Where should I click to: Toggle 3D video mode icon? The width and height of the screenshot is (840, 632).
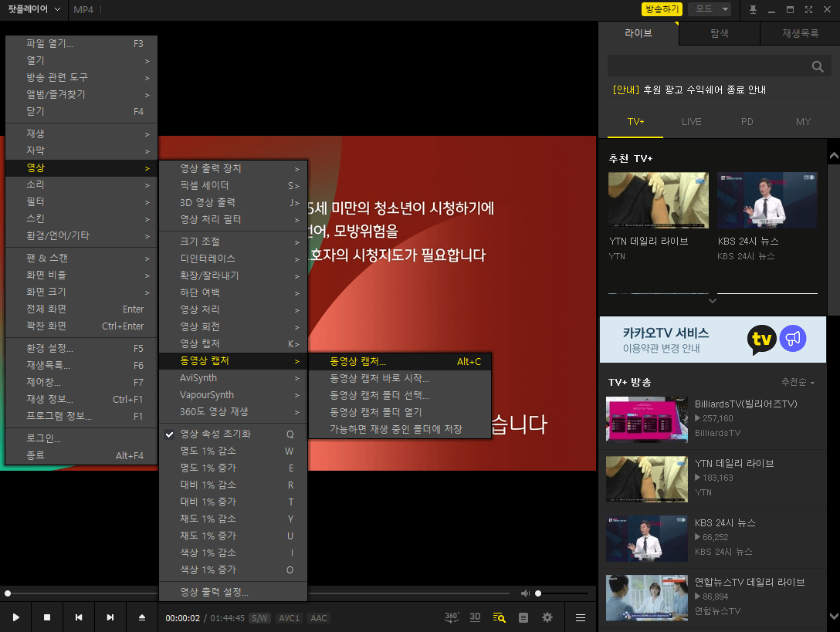coord(475,617)
